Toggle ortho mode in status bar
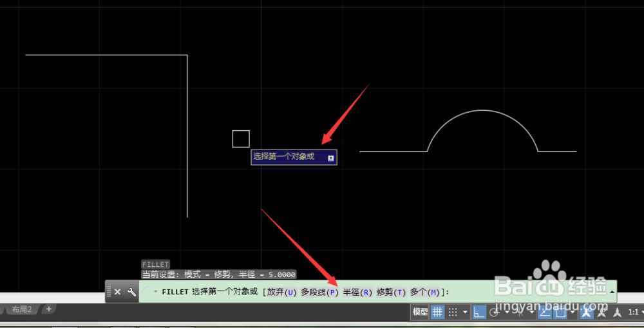644x328 pixels. click(x=479, y=313)
